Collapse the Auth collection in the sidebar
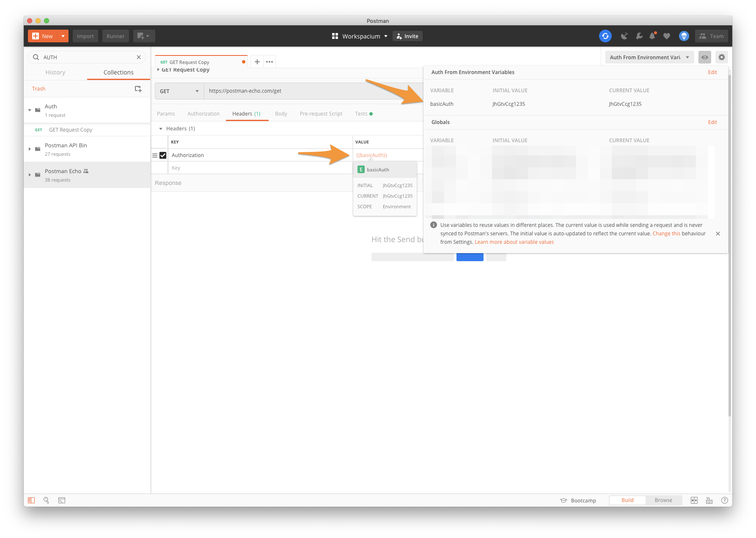The height and width of the screenshot is (538, 756). (x=30, y=110)
